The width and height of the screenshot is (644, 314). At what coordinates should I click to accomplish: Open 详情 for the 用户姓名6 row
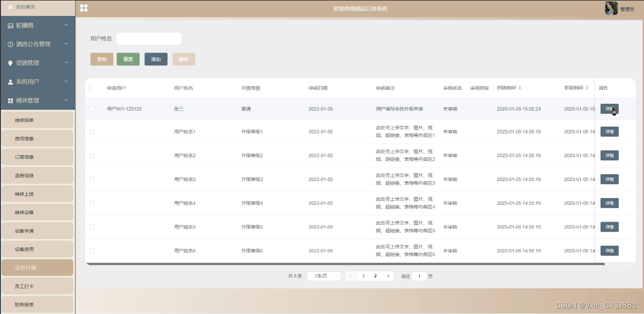point(610,250)
